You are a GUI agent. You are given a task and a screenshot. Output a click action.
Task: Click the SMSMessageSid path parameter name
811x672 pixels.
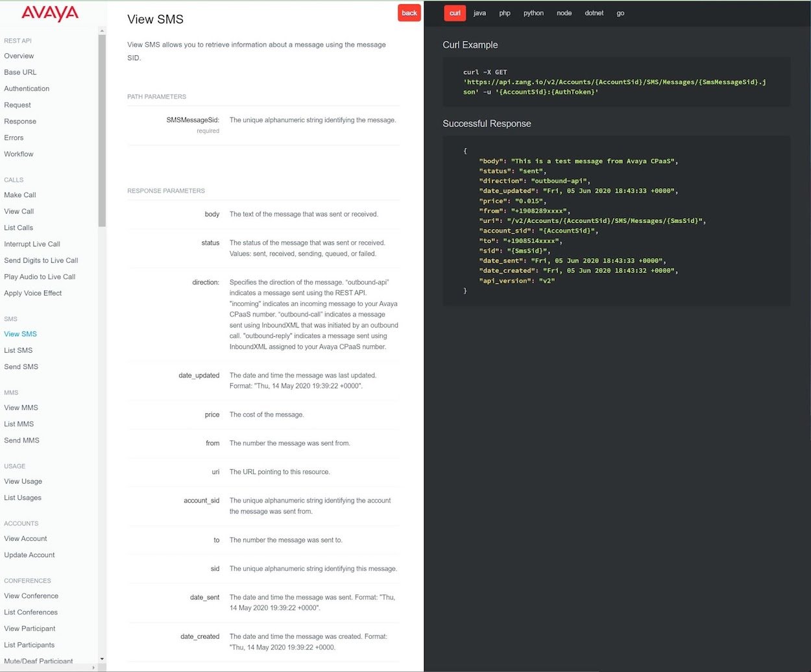click(193, 120)
